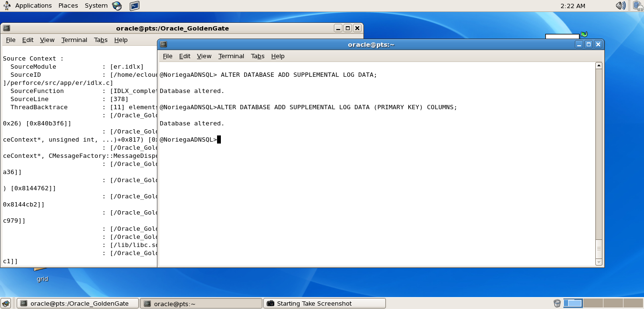
Task: Open the Places menu on top panel
Action: click(68, 5)
